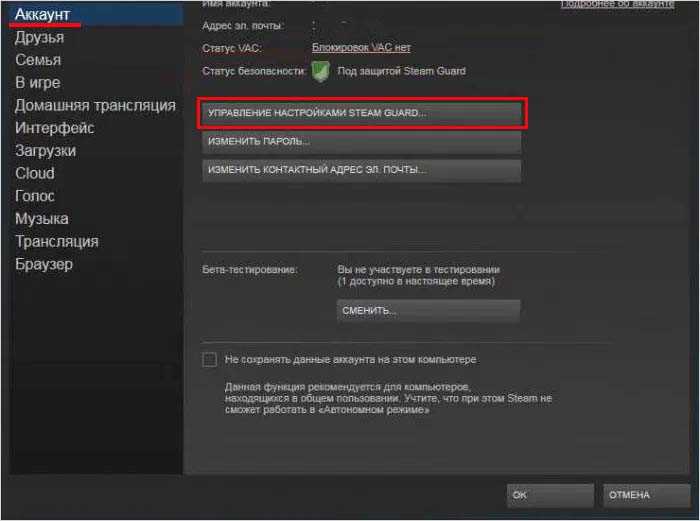Click the Под защитой Steam Guard text
The width and height of the screenshot is (700, 521).
[x=401, y=71]
